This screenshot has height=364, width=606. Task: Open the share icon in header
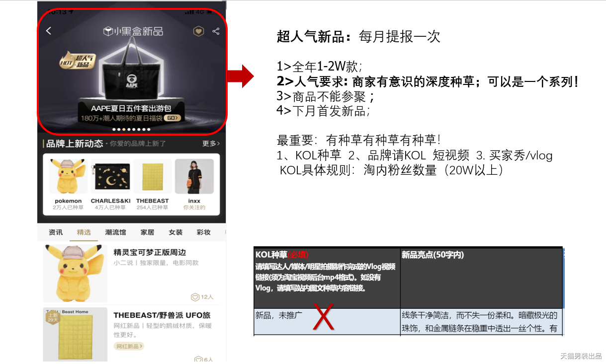[x=216, y=31]
